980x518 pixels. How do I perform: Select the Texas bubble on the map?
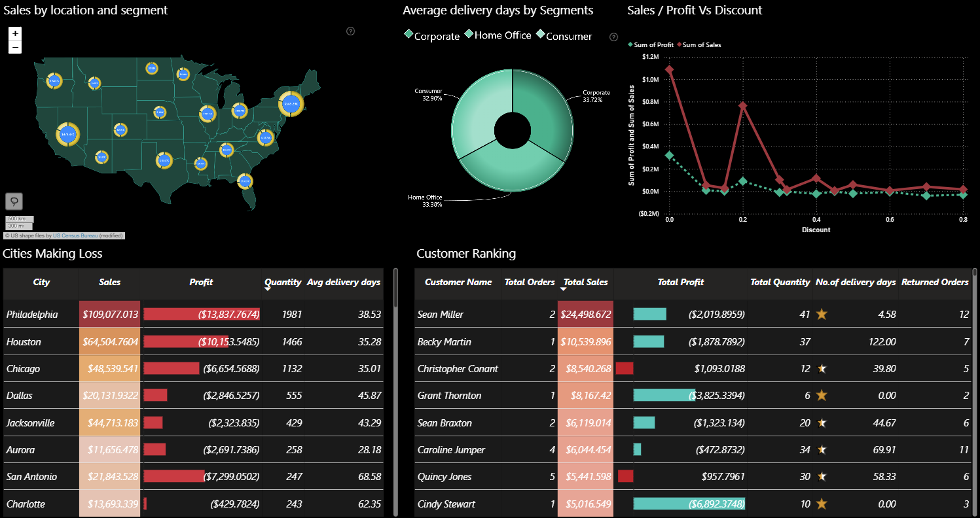click(164, 160)
